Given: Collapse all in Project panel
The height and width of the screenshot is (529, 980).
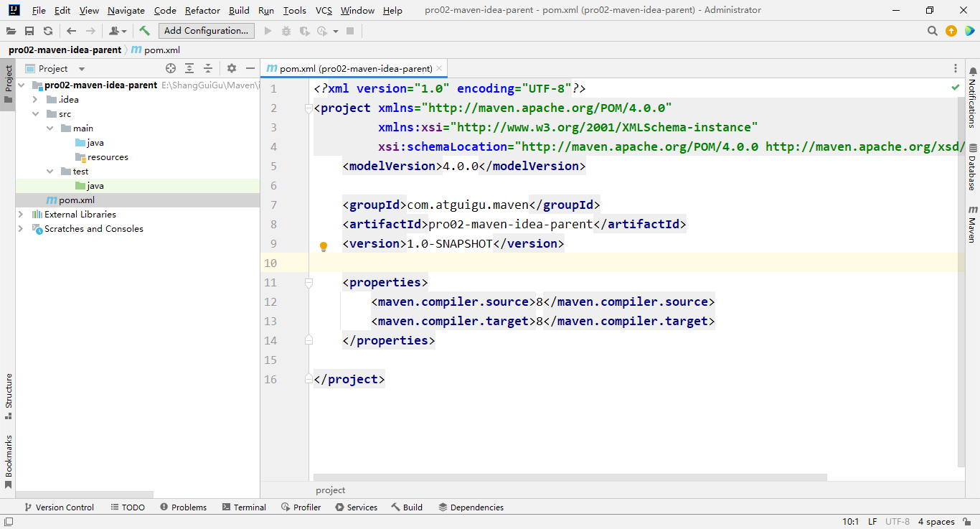Looking at the screenshot, I should (208, 68).
